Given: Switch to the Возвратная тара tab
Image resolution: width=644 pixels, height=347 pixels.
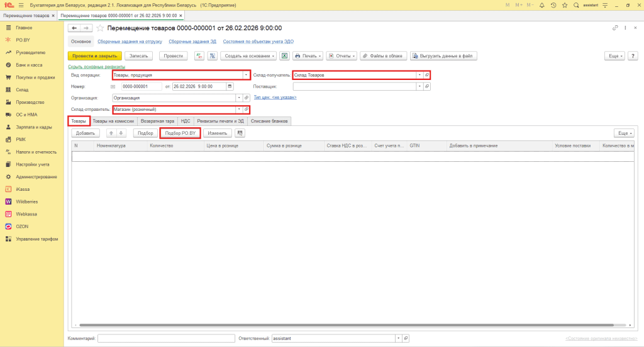Looking at the screenshot, I should click(x=157, y=121).
